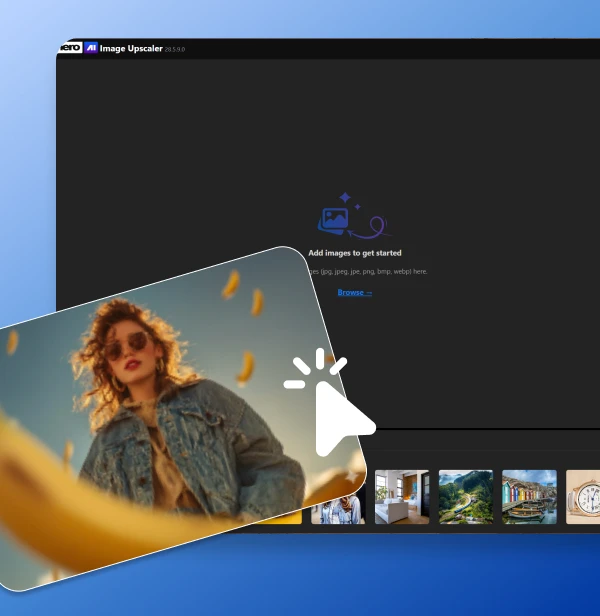This screenshot has height=616, width=600.
Task: Click the Image Upscaler title text
Action: 131,48
